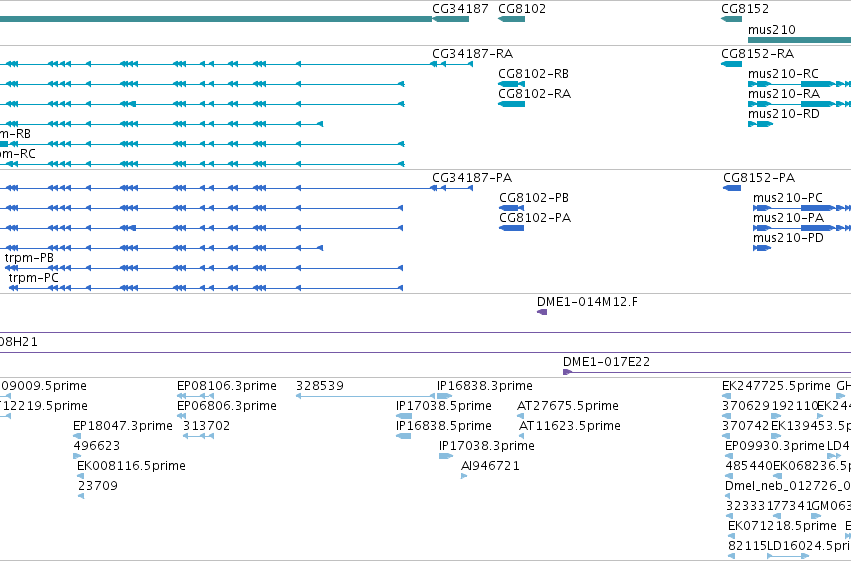Click the mus210-PD protein label
Screen dimensions: 851x561
click(x=788, y=238)
